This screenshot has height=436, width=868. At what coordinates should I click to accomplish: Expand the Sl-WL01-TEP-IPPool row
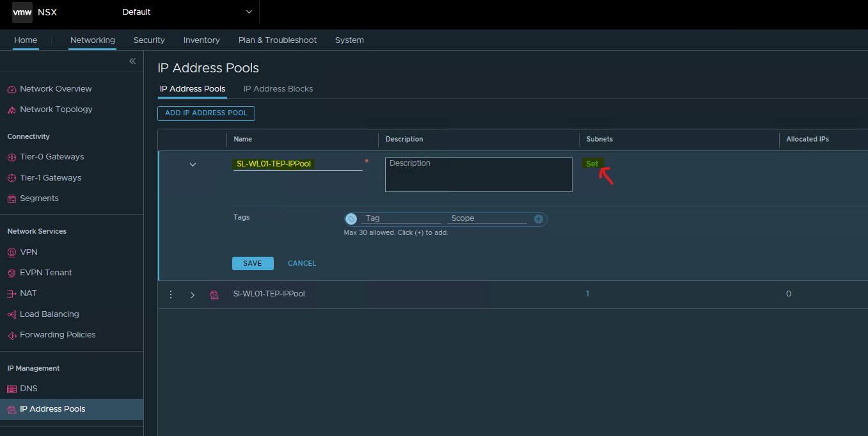point(193,295)
